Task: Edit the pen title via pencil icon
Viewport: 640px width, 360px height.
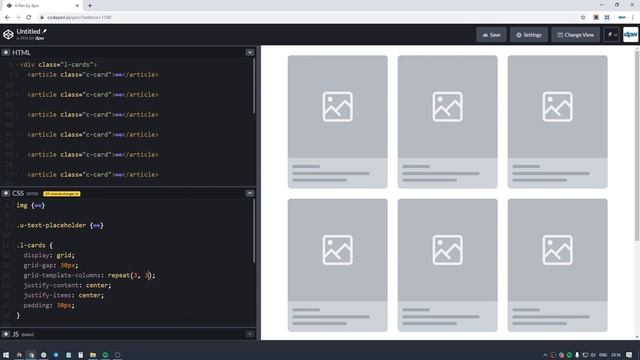Action: [44, 31]
